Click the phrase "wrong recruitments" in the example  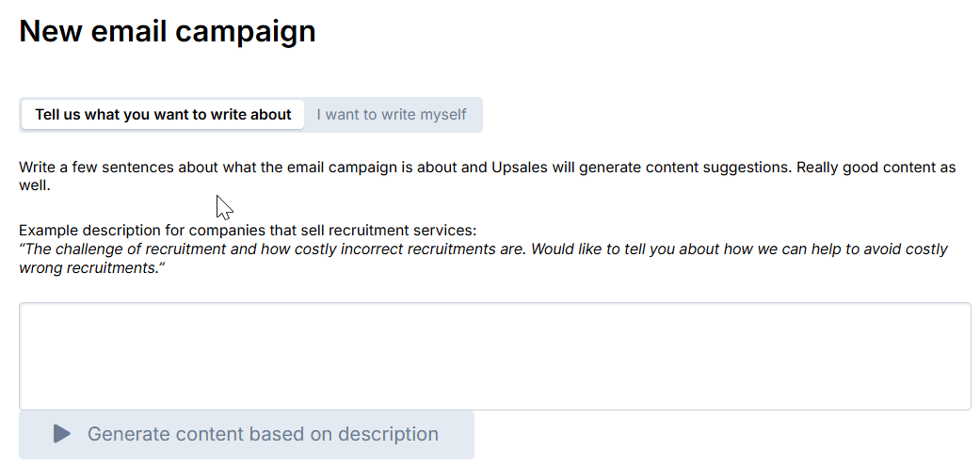86,268
